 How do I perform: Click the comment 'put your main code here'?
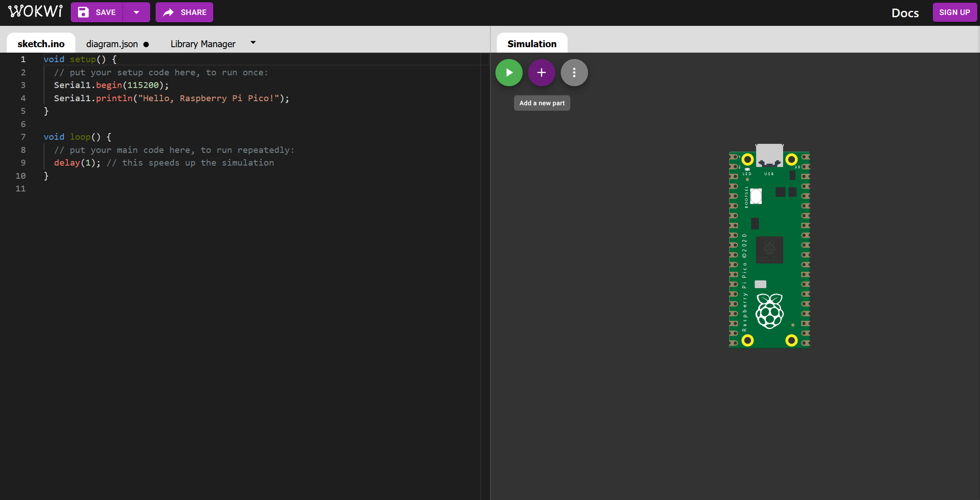point(174,150)
